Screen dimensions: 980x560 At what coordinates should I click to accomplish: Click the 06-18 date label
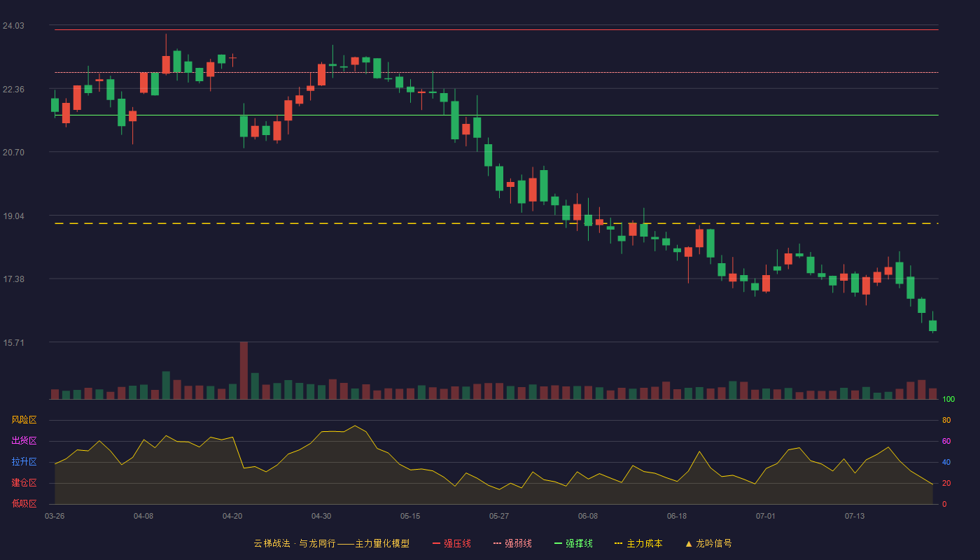click(x=677, y=516)
